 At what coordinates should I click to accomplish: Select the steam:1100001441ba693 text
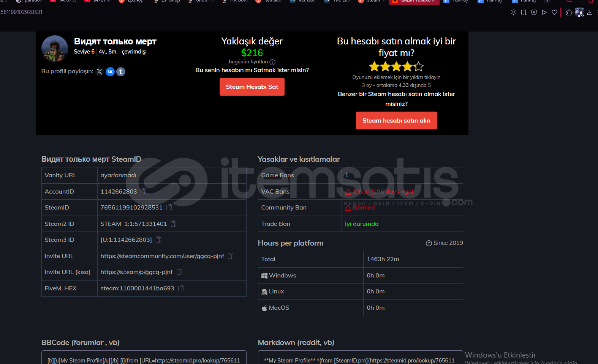(137, 288)
